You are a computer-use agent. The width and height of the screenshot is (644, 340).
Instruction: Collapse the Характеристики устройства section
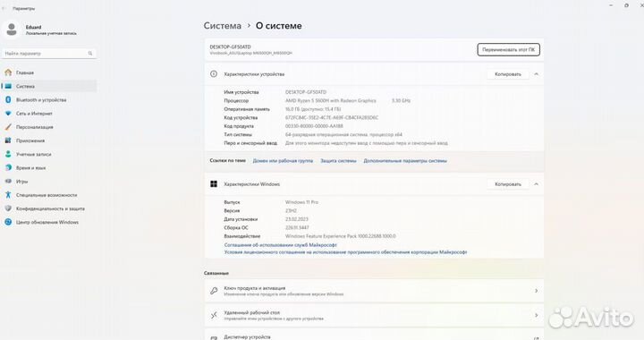536,74
